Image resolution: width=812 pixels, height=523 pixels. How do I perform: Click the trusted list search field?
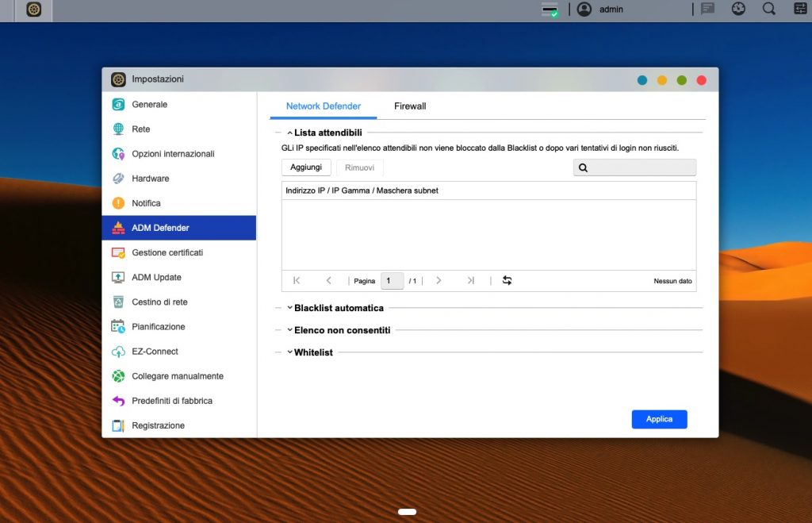tap(641, 167)
